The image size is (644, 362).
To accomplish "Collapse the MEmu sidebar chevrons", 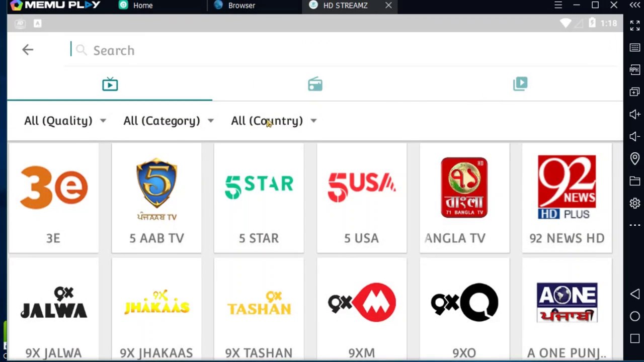I will pyautogui.click(x=635, y=5).
